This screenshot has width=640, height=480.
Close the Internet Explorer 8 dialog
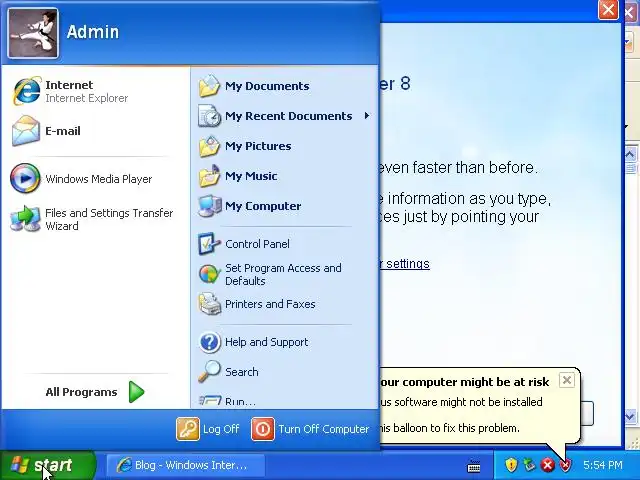pyautogui.click(x=608, y=9)
